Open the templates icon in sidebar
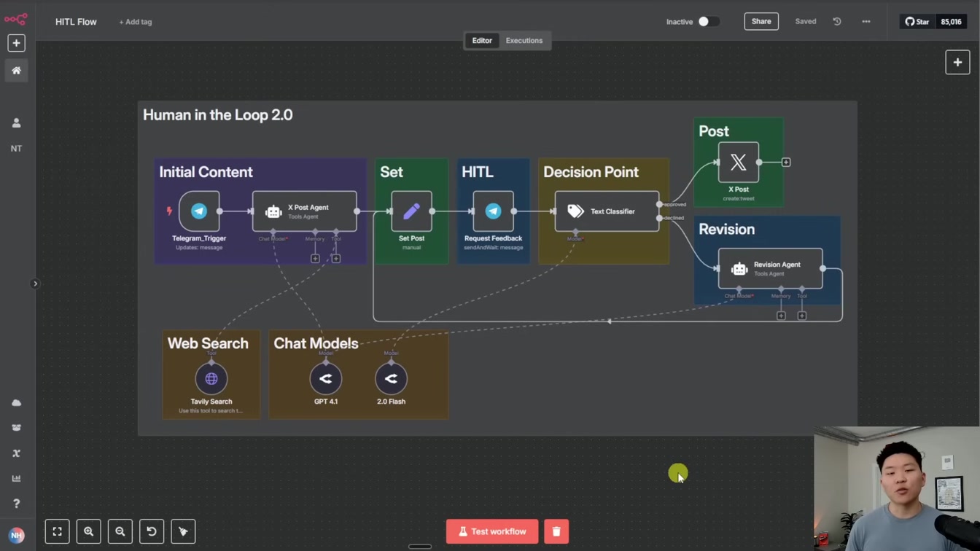The height and width of the screenshot is (551, 980). 16,428
